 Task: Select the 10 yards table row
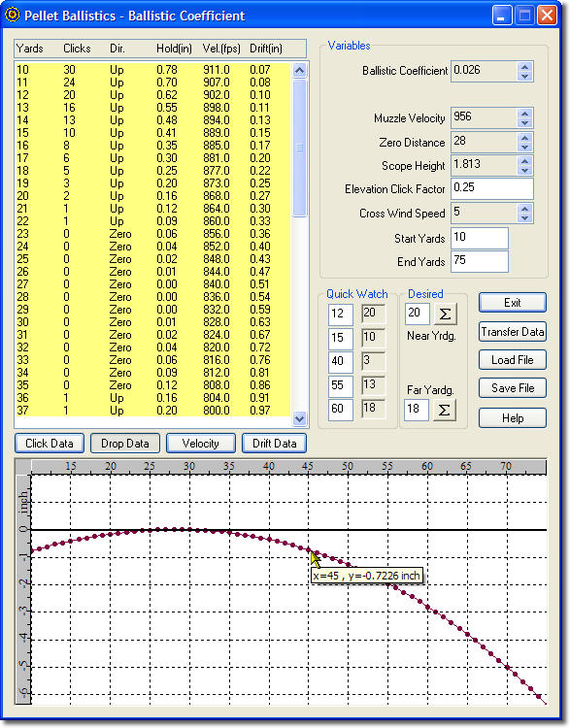(x=153, y=70)
